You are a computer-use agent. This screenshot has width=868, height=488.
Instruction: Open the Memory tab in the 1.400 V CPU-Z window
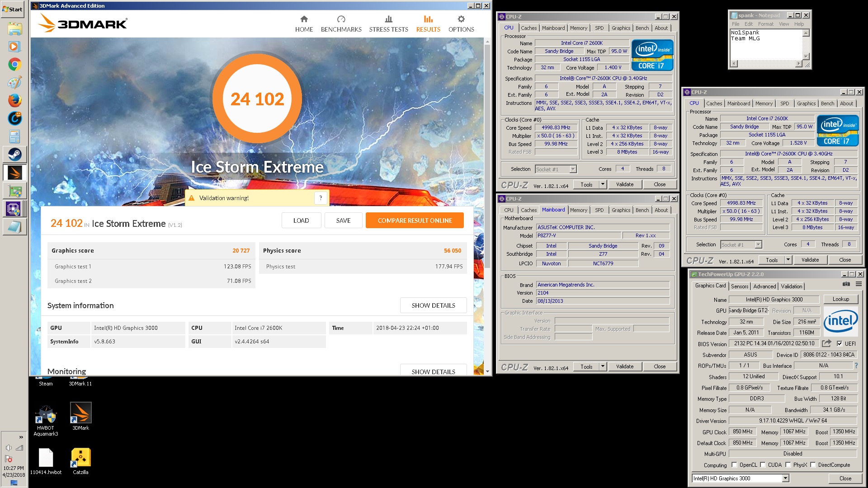click(x=578, y=28)
